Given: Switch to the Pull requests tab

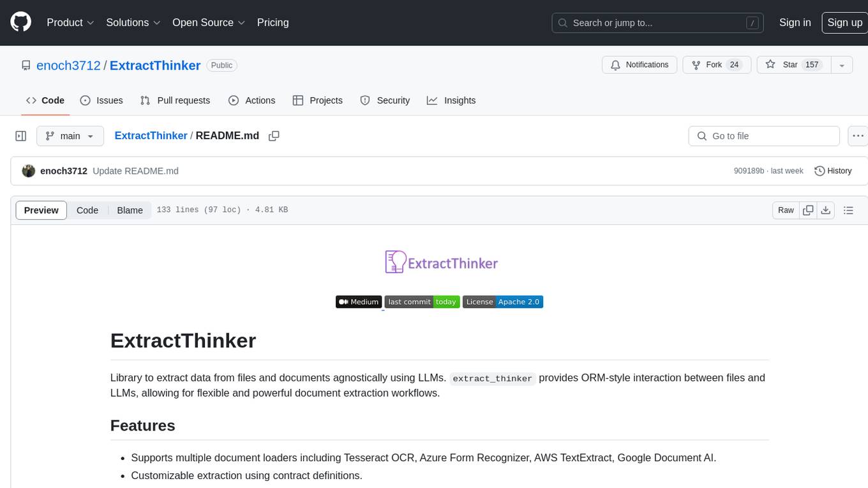Looking at the screenshot, I should (x=175, y=100).
